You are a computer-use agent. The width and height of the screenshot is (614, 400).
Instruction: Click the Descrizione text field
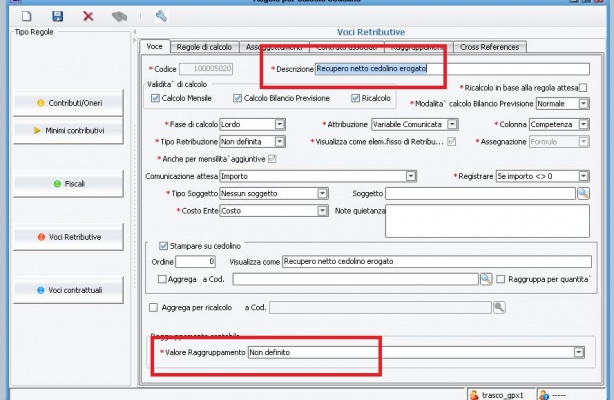pos(452,69)
